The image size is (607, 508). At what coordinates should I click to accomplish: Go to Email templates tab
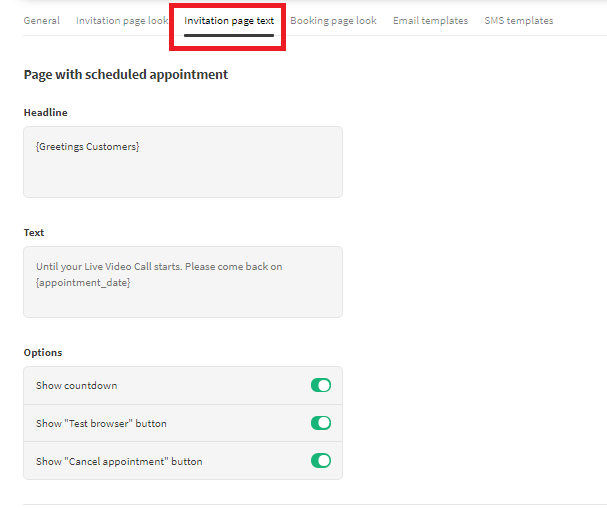[430, 21]
